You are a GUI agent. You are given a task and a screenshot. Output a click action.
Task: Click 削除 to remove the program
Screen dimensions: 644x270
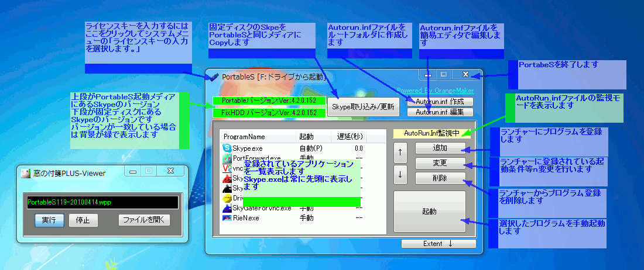440,178
